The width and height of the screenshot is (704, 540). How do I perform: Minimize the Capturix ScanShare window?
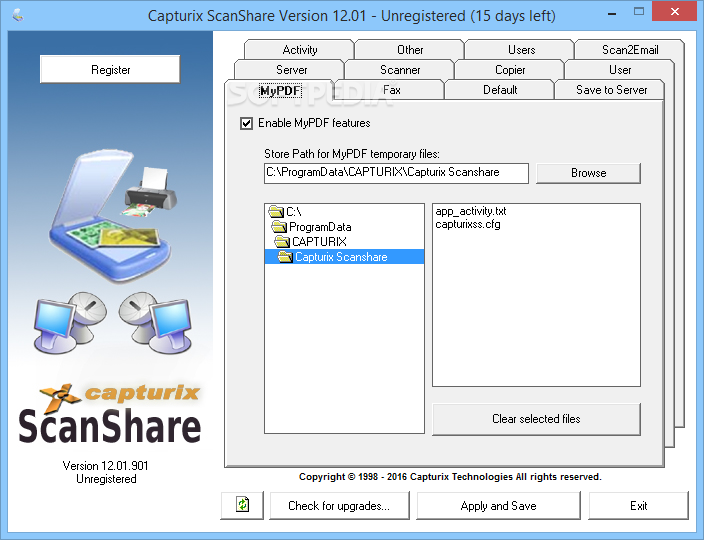click(612, 13)
